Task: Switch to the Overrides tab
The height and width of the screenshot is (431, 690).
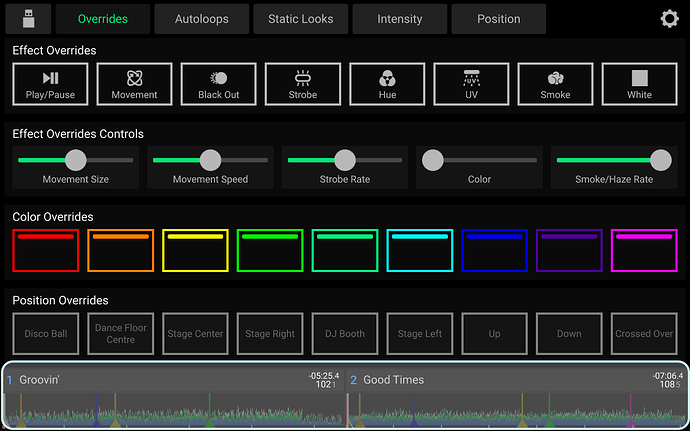Action: click(x=103, y=19)
